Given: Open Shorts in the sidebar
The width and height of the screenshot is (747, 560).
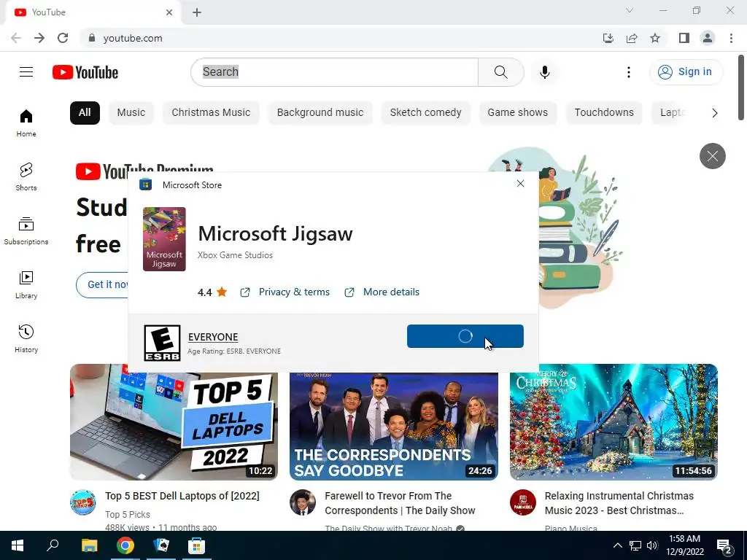Looking at the screenshot, I should point(26,176).
